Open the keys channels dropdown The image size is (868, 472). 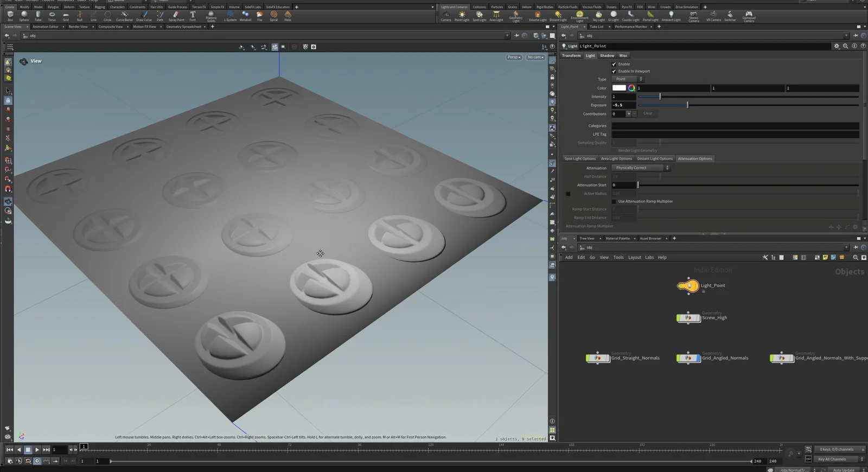tap(840, 449)
